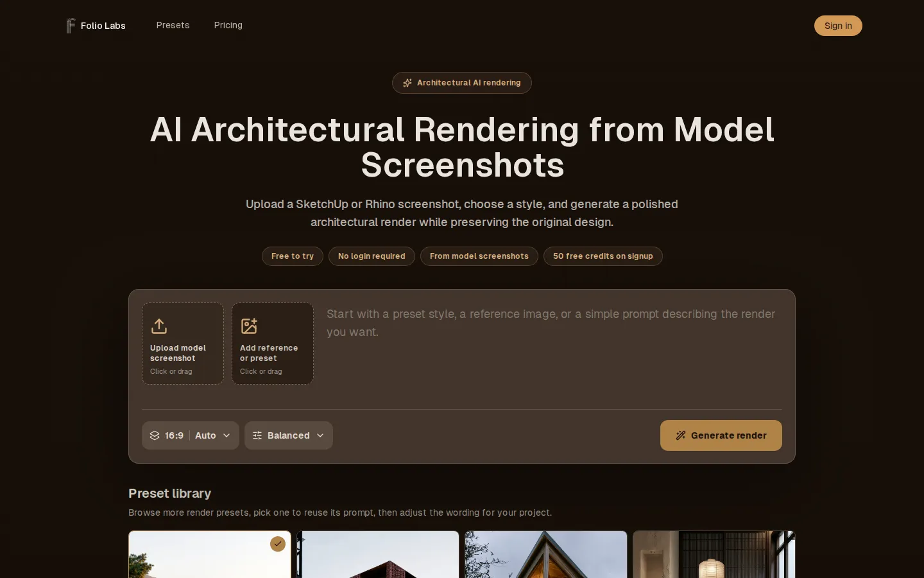This screenshot has width=924, height=578.
Task: Click Generate render
Action: 721,435
